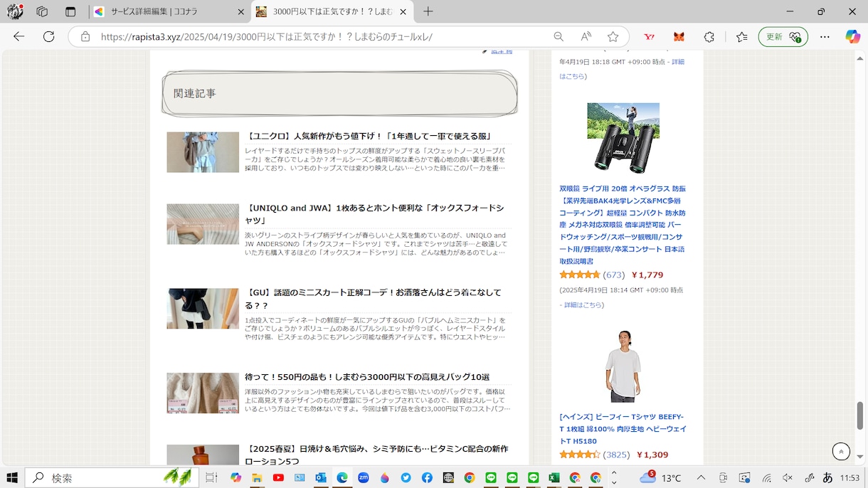Click the taskbar 検索 search box
The height and width of the screenshot is (488, 868).
(112, 478)
